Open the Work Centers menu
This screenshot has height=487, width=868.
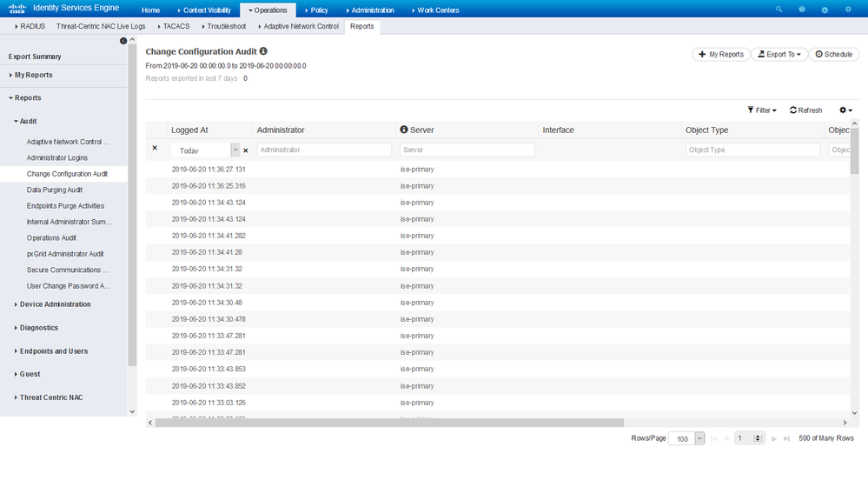[435, 10]
